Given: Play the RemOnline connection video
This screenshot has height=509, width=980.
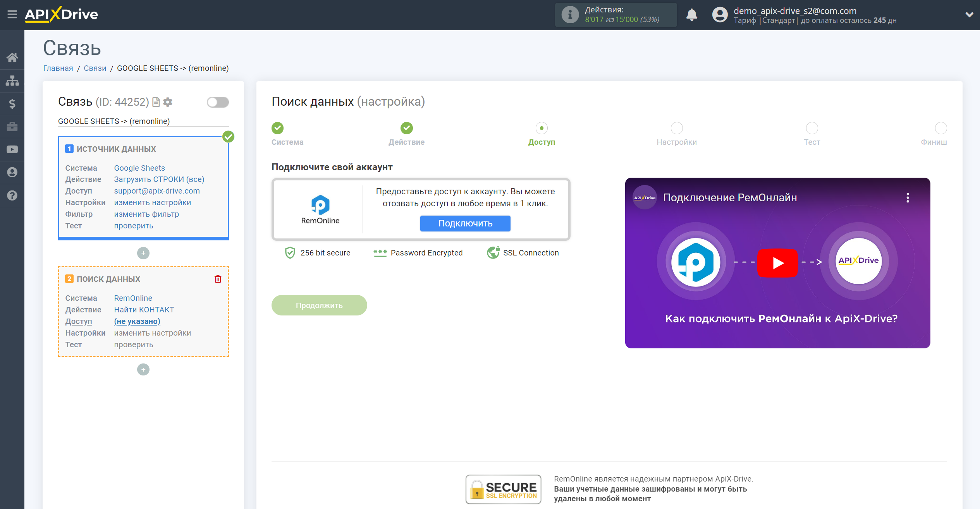Looking at the screenshot, I should click(x=777, y=263).
